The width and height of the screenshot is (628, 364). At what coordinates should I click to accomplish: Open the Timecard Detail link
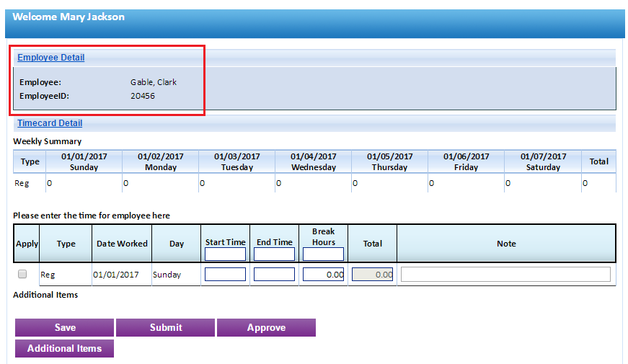pyautogui.click(x=50, y=123)
